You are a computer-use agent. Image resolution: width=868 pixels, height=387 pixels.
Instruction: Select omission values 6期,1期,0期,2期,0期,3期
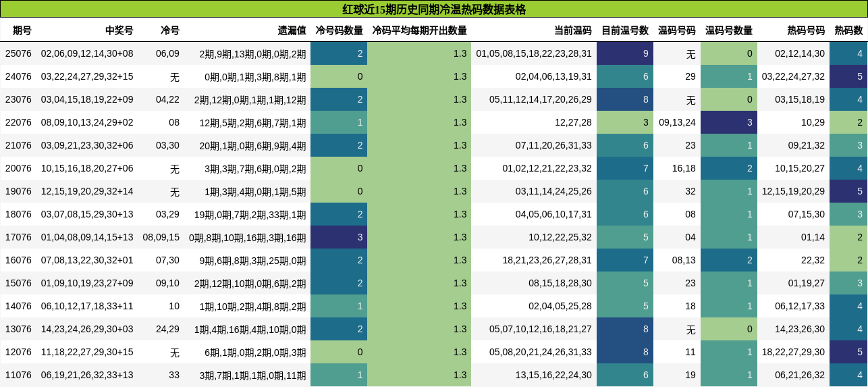tap(255, 352)
